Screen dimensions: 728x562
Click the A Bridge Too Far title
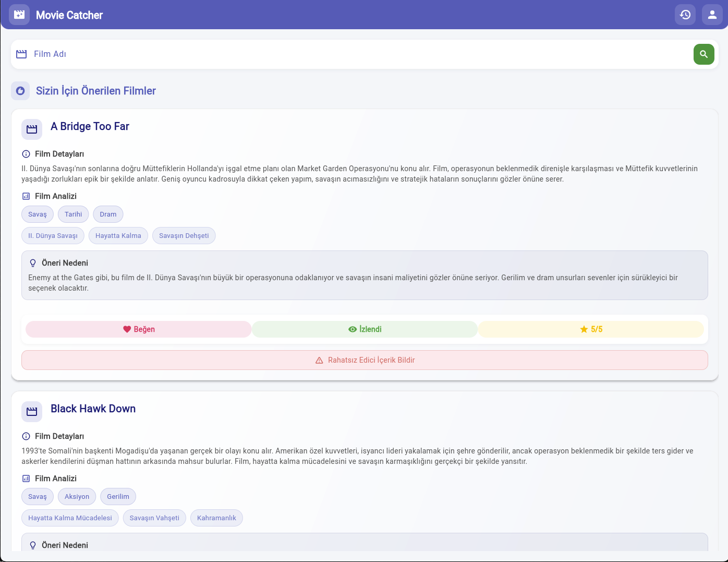(90, 126)
